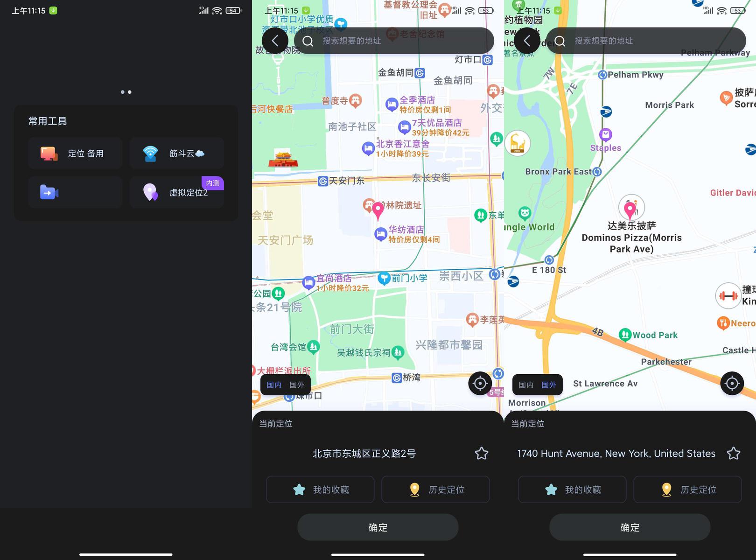Tap page indicator dots on tools screen

[126, 92]
